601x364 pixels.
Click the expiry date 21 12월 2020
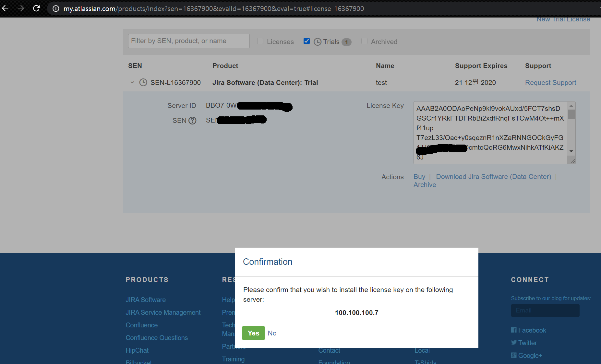475,83
